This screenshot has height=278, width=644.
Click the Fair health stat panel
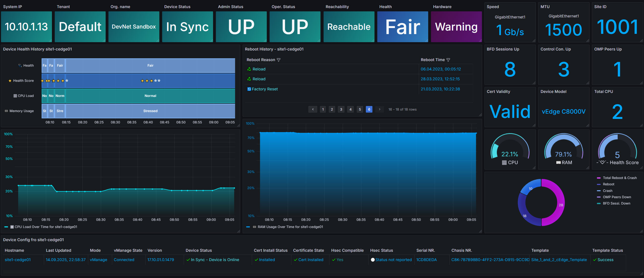coord(403,27)
